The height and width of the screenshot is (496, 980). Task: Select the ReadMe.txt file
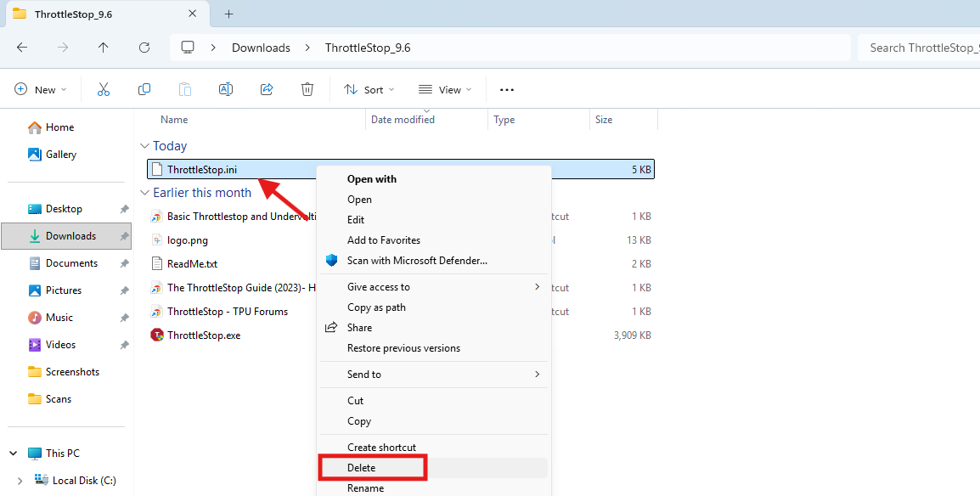tap(192, 264)
